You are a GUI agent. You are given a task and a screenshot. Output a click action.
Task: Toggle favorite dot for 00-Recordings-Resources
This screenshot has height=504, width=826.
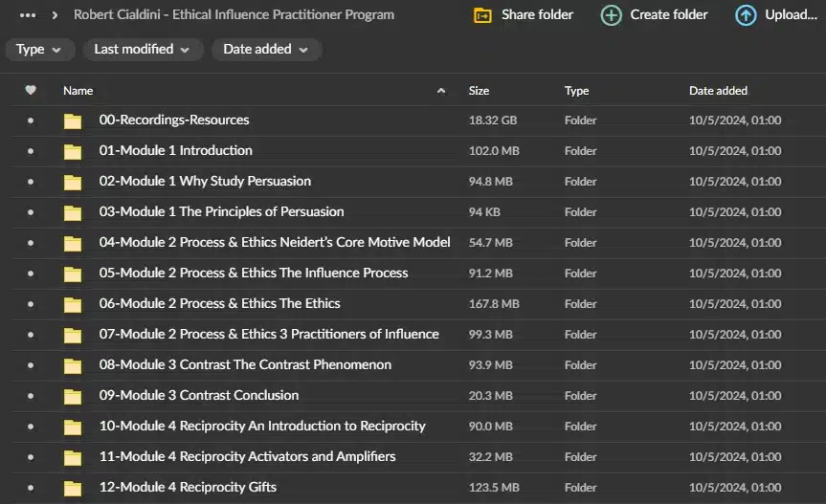(31, 121)
